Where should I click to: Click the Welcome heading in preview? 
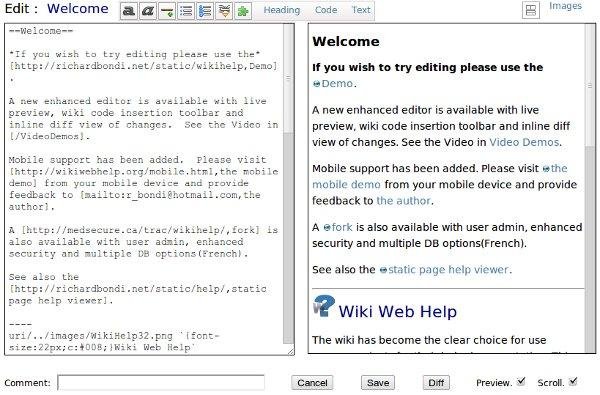tap(346, 41)
